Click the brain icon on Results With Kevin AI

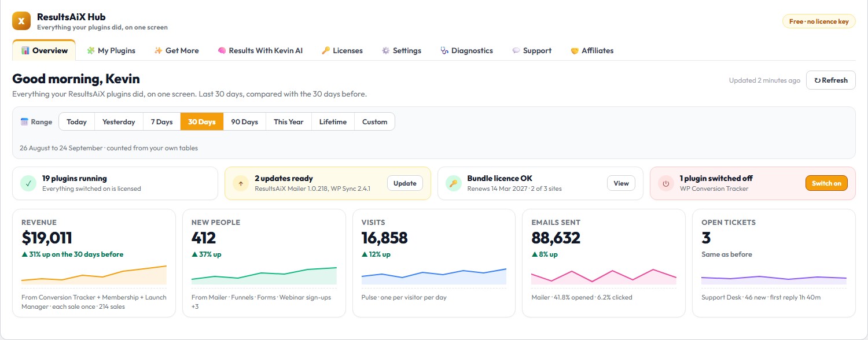[x=222, y=50]
